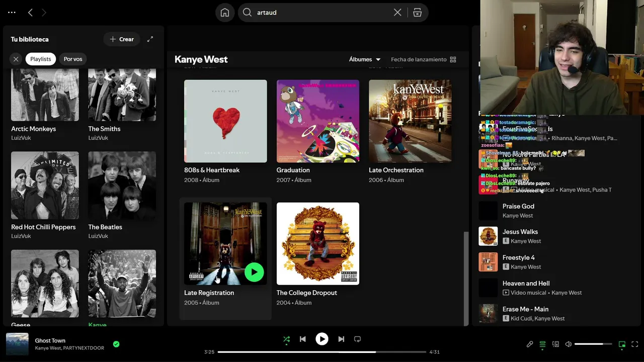644x362 pixels.
Task: Enter full screen player view
Action: pyautogui.click(x=635, y=344)
